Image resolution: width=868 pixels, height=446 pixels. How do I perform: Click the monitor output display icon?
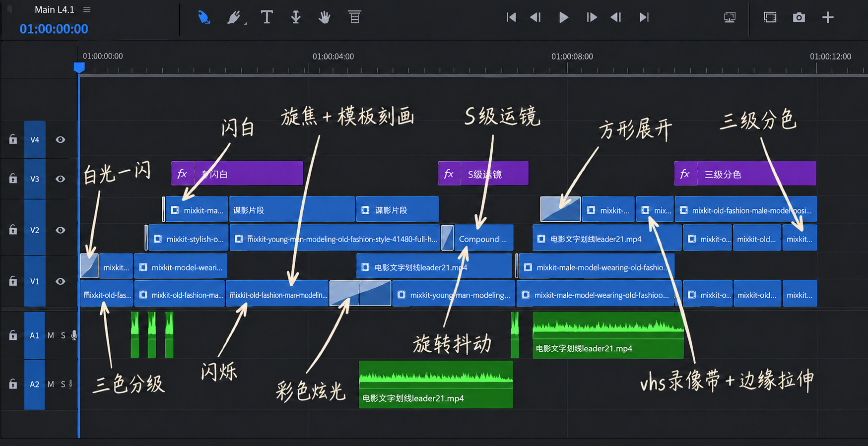730,17
